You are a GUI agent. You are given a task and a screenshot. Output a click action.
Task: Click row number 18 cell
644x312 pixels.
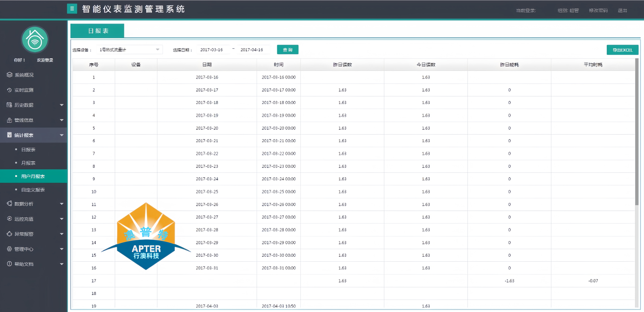(x=93, y=293)
